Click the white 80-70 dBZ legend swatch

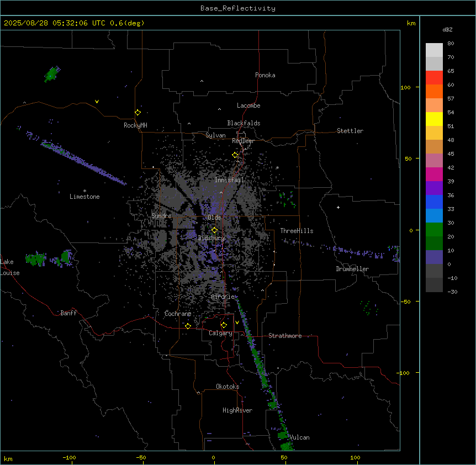pos(434,50)
